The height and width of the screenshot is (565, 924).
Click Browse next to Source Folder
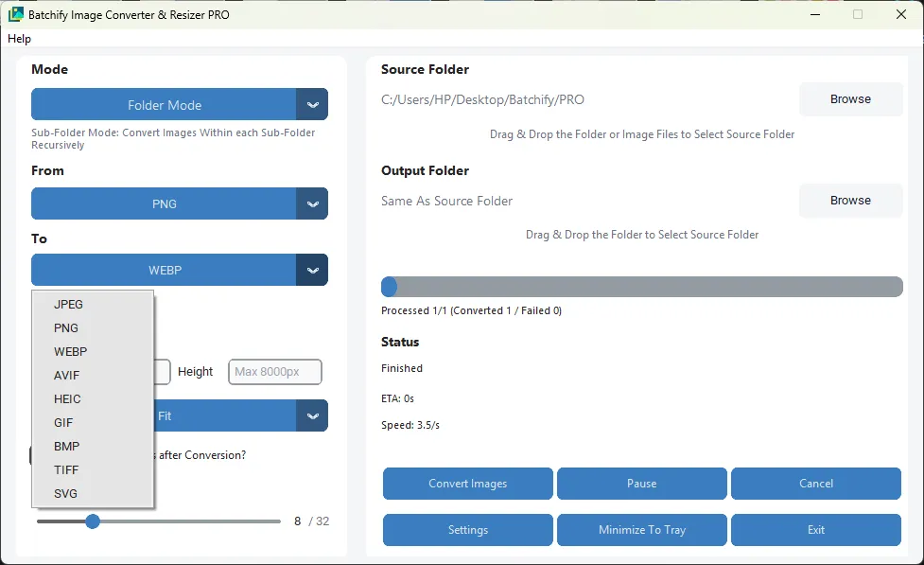click(849, 98)
